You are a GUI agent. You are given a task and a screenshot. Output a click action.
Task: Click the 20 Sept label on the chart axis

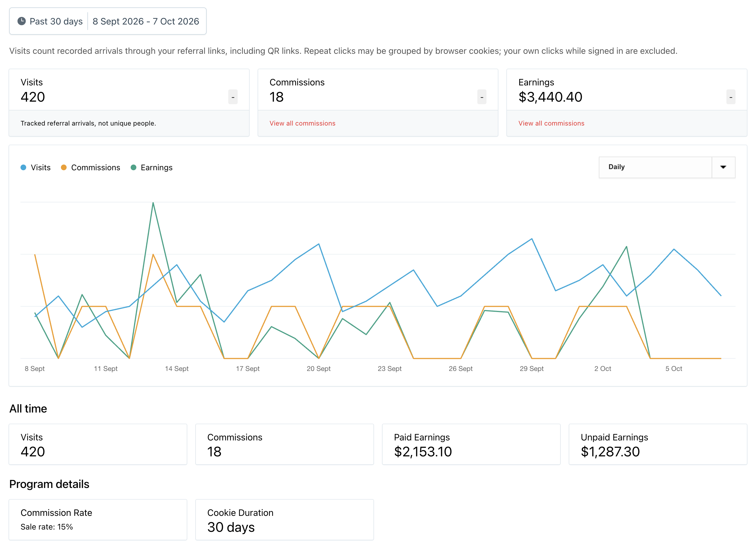coord(319,368)
